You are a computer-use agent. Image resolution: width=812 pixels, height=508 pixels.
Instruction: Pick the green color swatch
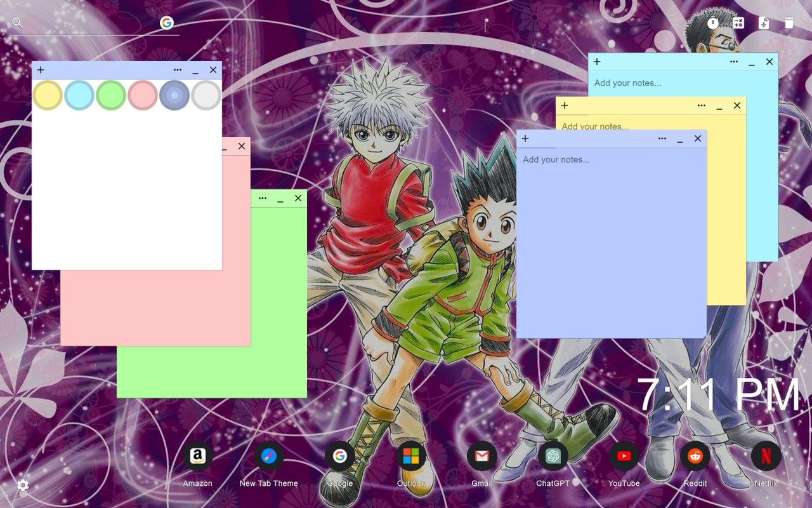pos(111,95)
